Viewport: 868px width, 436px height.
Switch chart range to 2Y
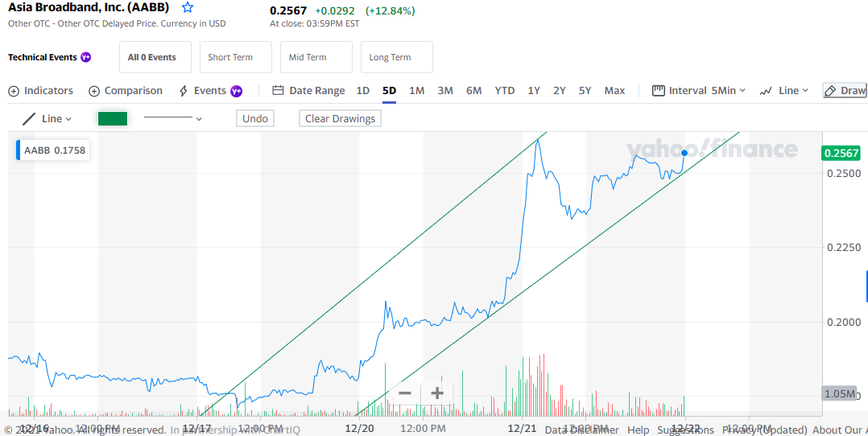coord(559,91)
